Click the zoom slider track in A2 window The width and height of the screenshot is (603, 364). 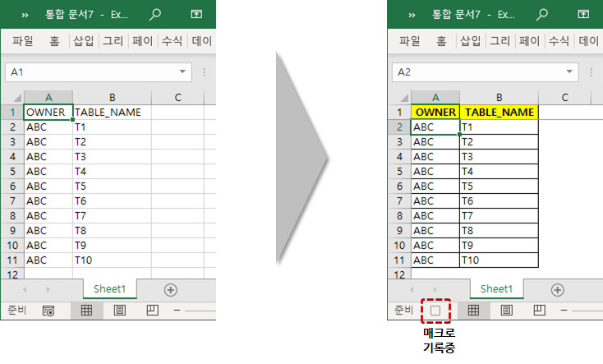pos(587,310)
